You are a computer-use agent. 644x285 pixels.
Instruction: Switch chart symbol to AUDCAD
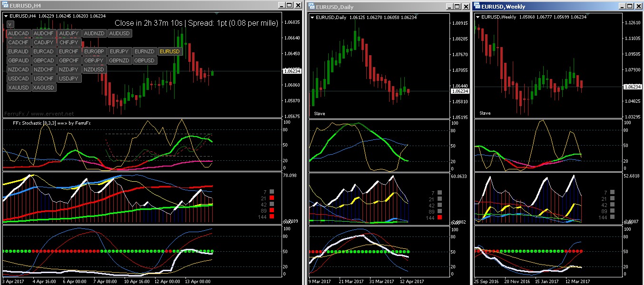[19, 34]
